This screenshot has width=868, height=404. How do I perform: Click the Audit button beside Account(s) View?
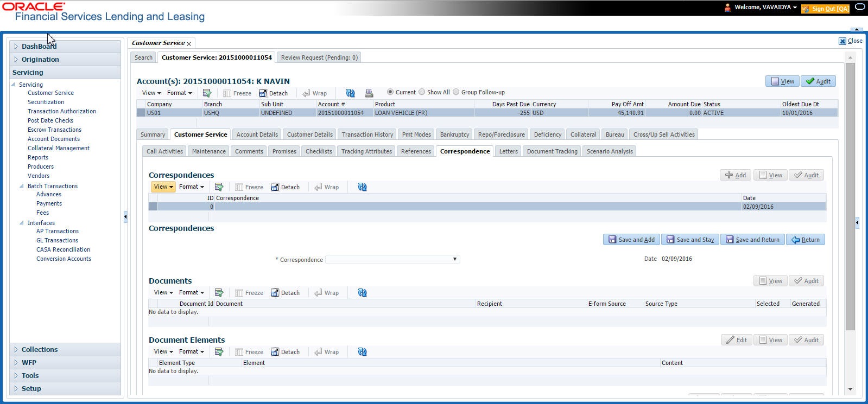click(x=818, y=81)
